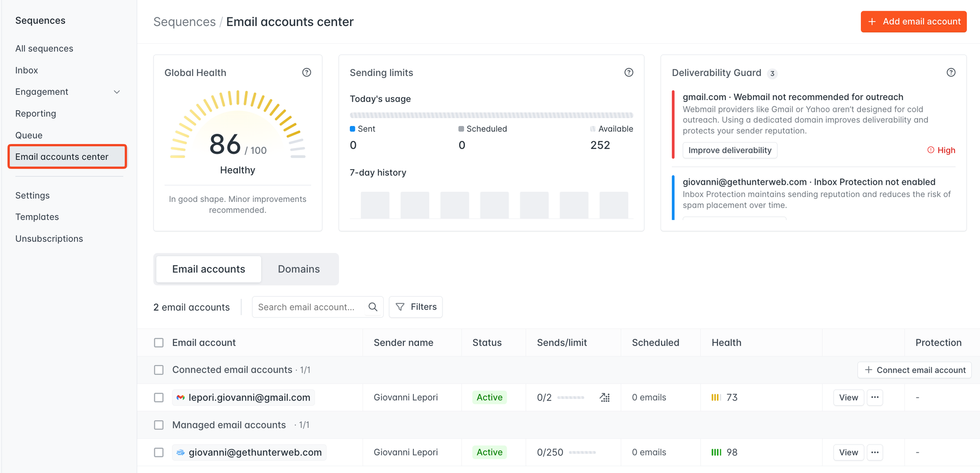Click the Global Health help icon
This screenshot has width=980, height=473.
[x=307, y=73]
